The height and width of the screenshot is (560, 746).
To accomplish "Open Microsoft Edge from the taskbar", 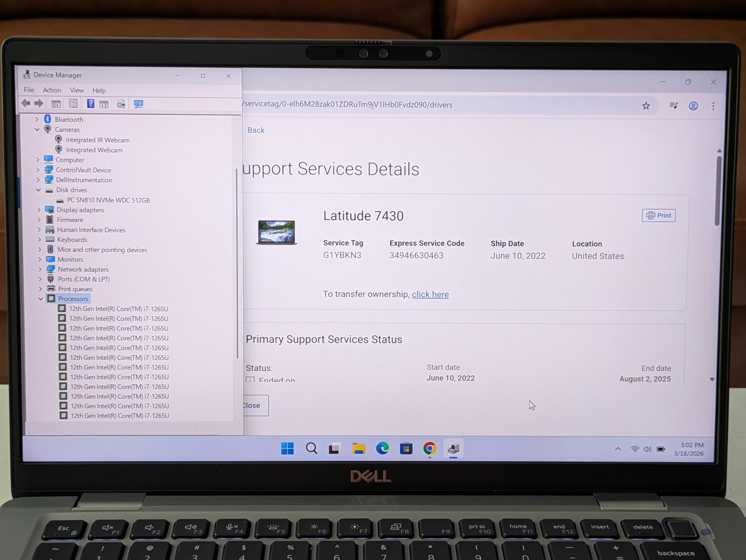I will 382,448.
